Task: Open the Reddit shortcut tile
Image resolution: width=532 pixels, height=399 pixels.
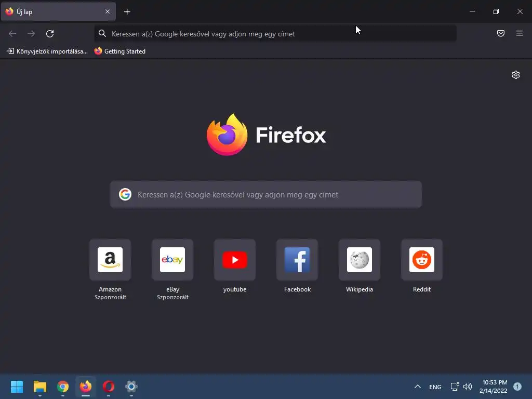Action: point(422,260)
